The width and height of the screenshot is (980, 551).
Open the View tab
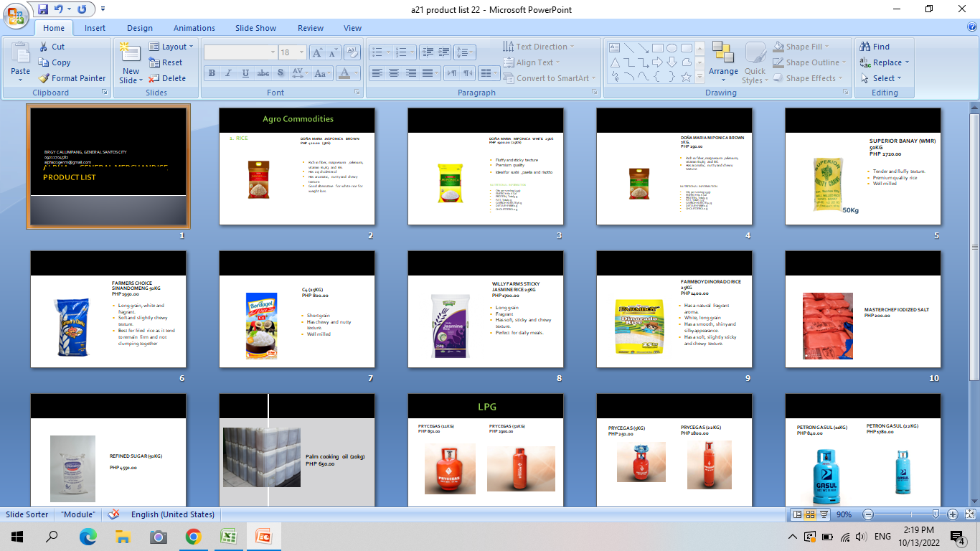[x=352, y=28]
